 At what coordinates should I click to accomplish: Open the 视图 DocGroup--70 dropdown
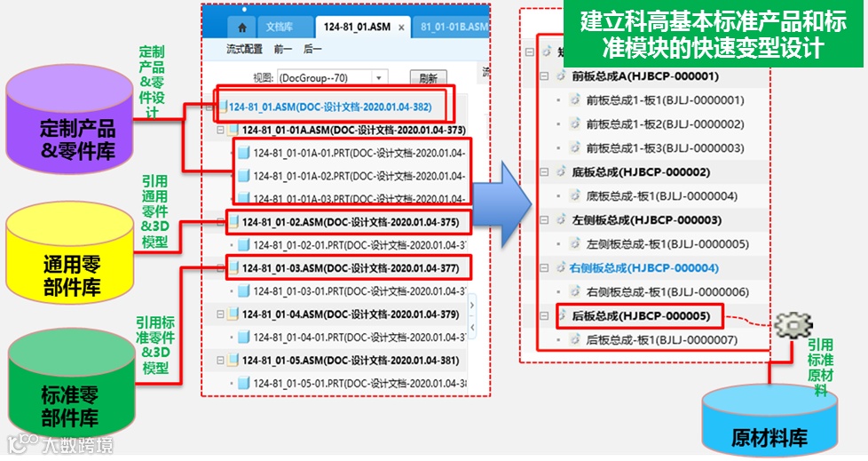pos(332,77)
